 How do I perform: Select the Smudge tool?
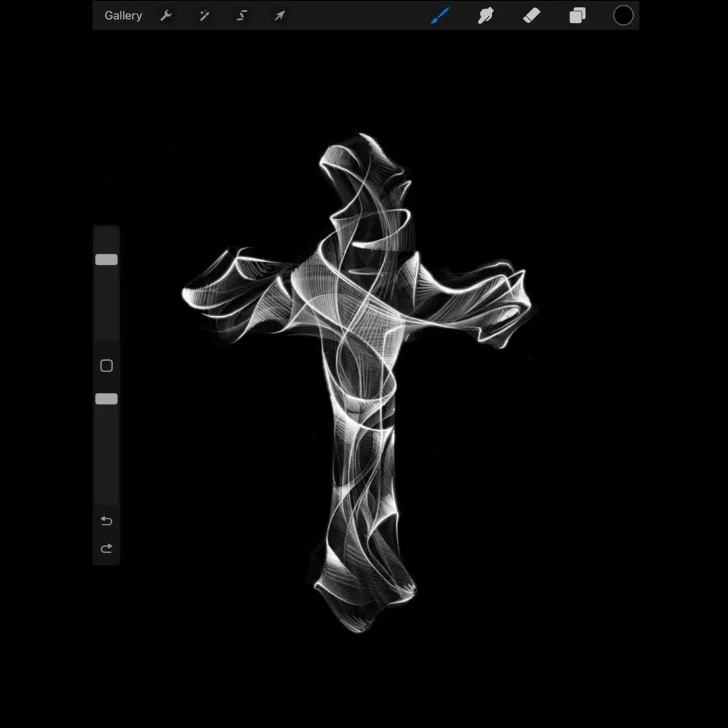coord(485,16)
